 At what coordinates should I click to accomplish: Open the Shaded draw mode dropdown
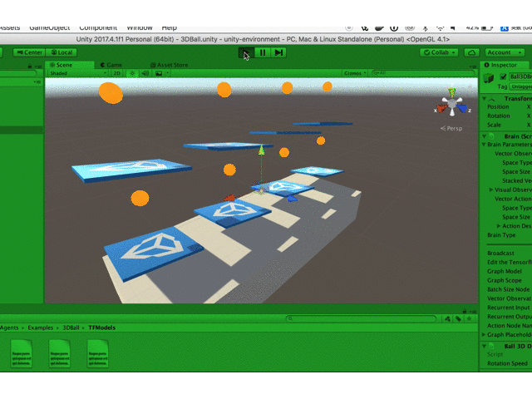tap(77, 73)
